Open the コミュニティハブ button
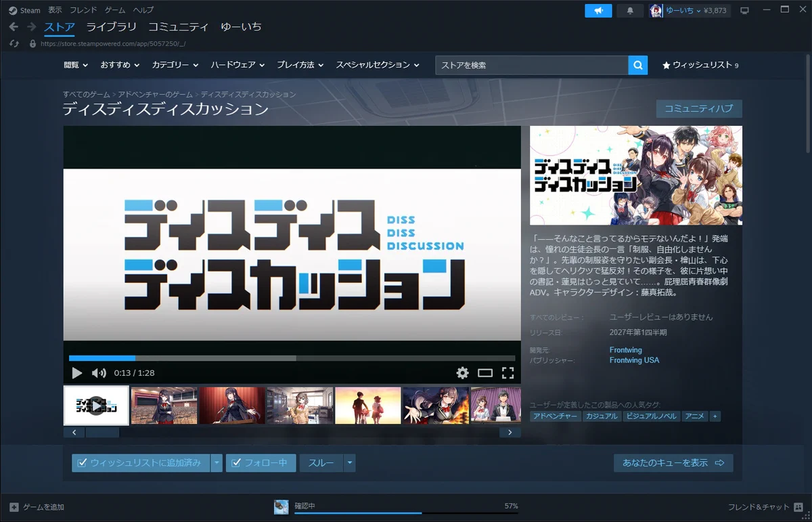The width and height of the screenshot is (812, 522). coord(699,108)
